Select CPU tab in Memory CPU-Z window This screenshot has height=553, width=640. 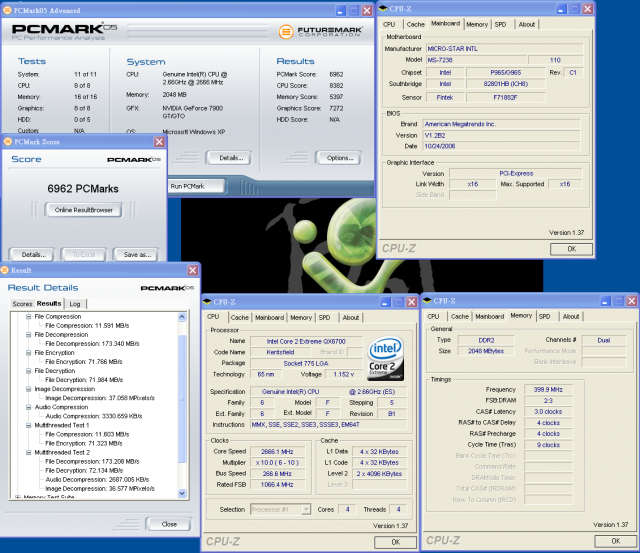(x=433, y=316)
